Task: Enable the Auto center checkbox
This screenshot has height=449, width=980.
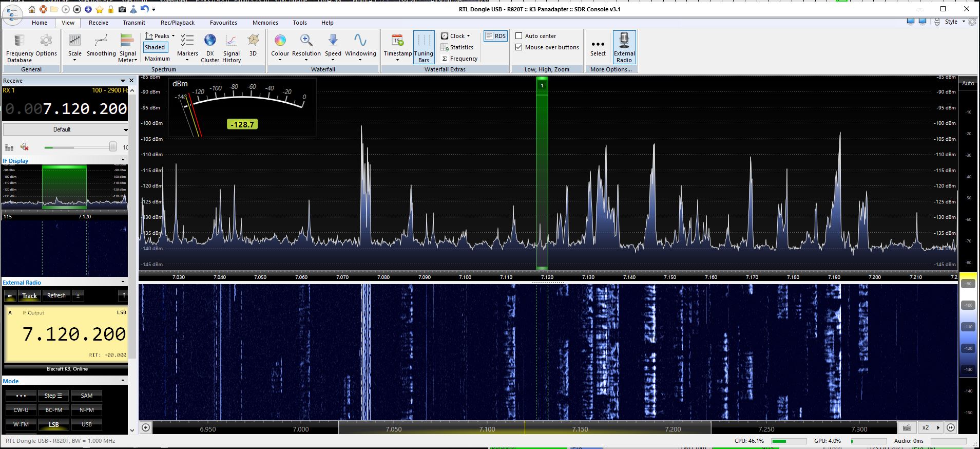Action: (519, 36)
